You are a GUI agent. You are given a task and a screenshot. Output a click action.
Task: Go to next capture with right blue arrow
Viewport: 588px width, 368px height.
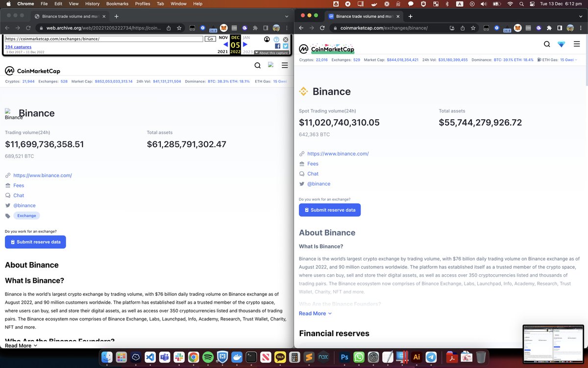tap(245, 44)
